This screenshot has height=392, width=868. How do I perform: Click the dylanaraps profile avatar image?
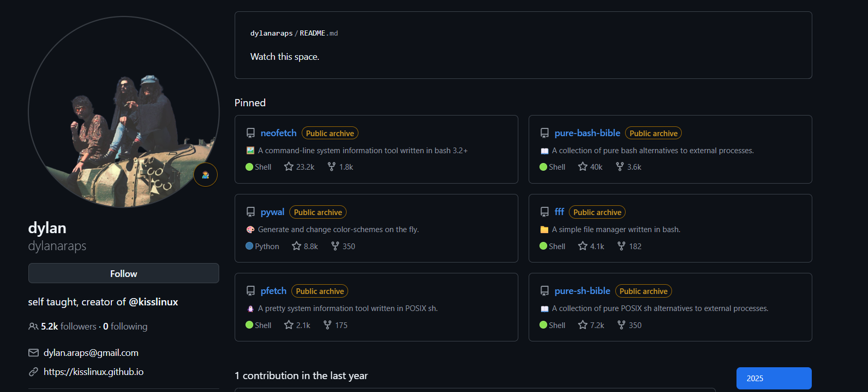(124, 112)
